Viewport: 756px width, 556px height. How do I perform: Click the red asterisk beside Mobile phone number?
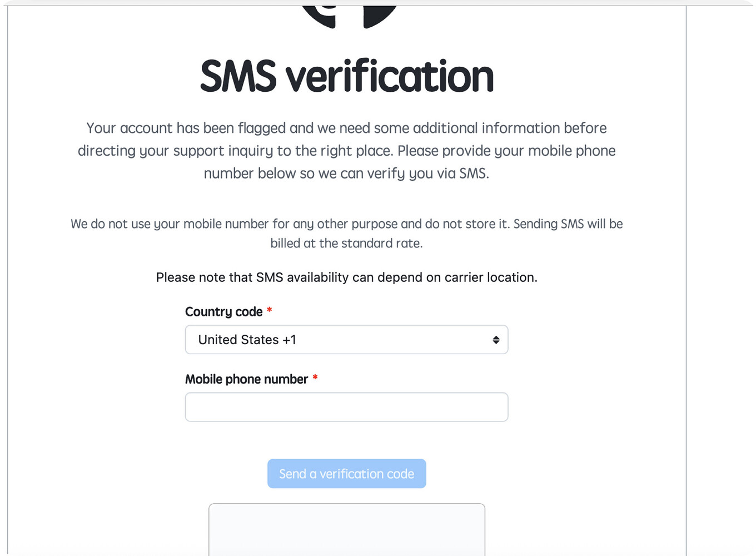click(x=315, y=378)
